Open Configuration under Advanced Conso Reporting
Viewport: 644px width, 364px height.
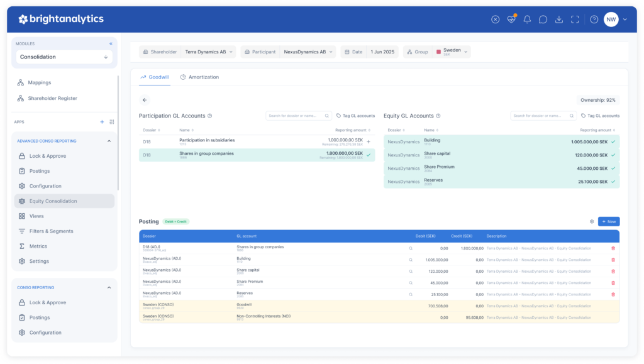point(45,186)
